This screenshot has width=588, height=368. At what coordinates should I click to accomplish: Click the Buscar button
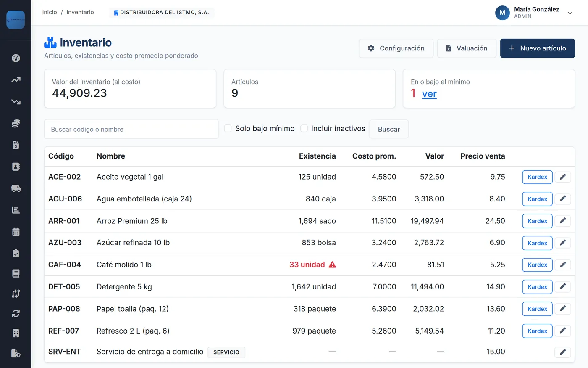[x=389, y=129]
